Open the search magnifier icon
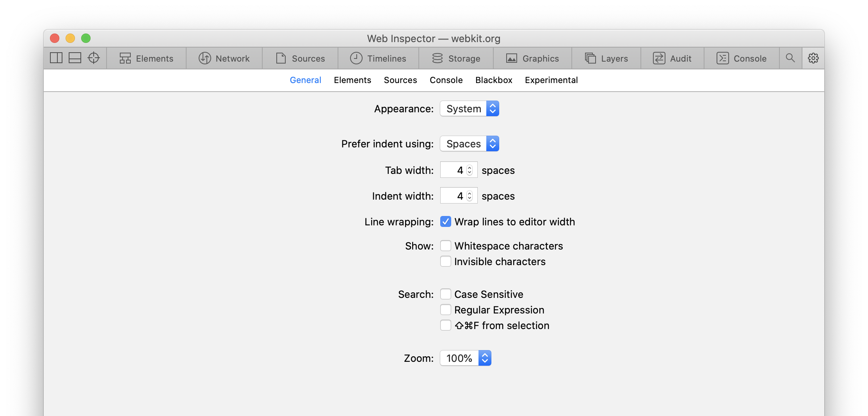The image size is (868, 416). 790,58
